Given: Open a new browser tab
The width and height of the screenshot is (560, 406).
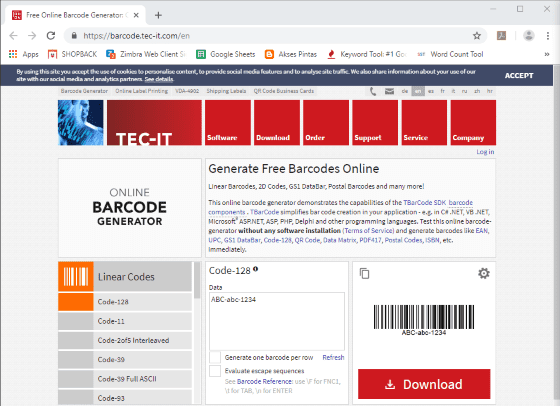Looking at the screenshot, I should [x=158, y=15].
